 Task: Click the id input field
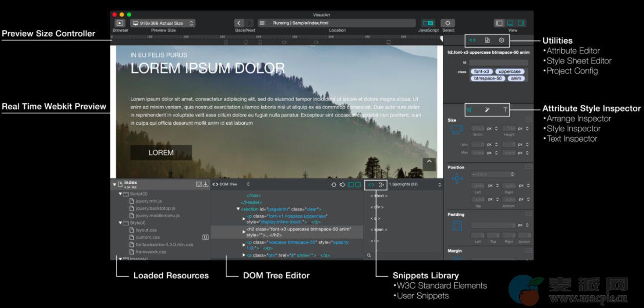(498, 63)
